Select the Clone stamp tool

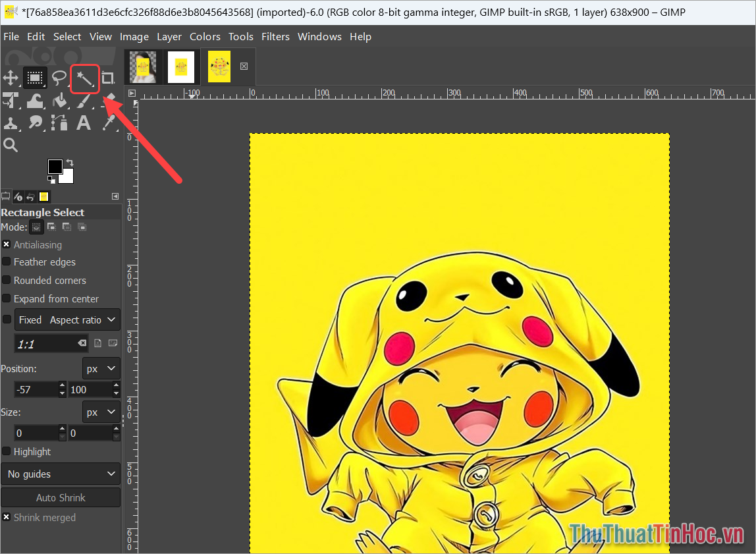tap(11, 123)
